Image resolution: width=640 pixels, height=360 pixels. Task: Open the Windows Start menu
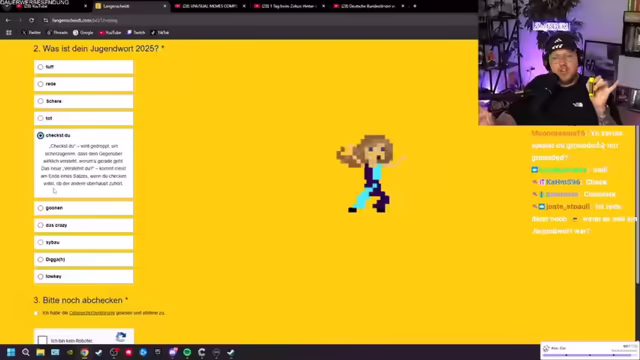(x=11, y=352)
